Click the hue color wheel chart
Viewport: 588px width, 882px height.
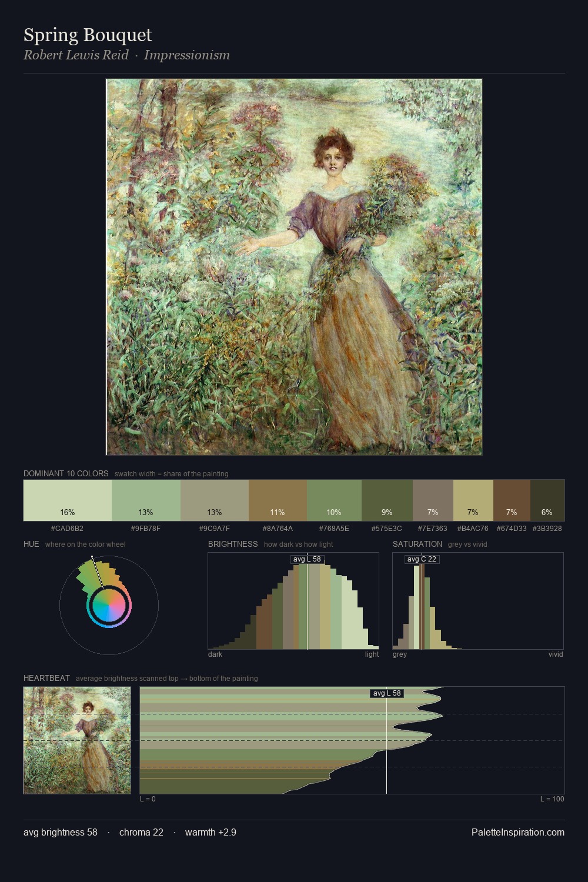(x=109, y=605)
